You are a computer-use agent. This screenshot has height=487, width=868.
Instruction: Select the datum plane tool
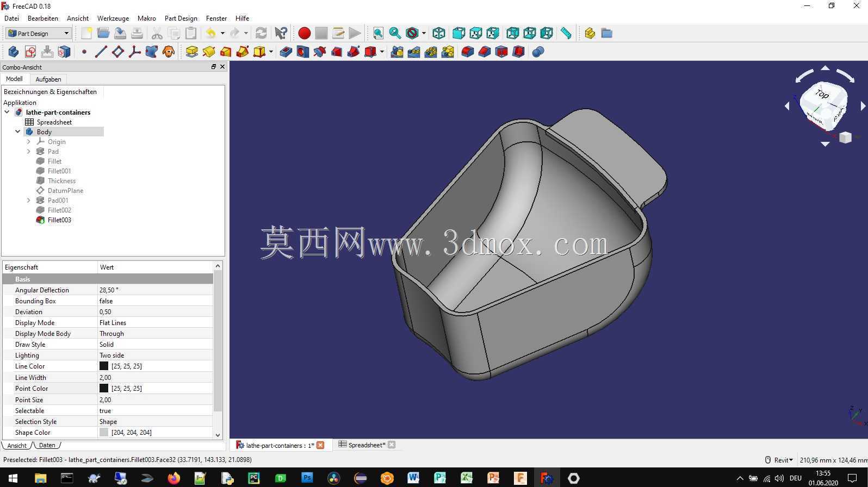pyautogui.click(x=117, y=52)
